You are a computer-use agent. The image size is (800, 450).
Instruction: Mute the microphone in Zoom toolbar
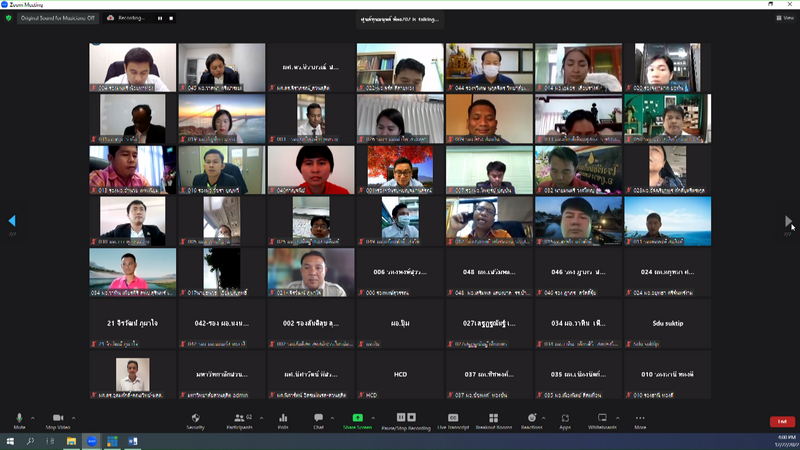tap(19, 421)
